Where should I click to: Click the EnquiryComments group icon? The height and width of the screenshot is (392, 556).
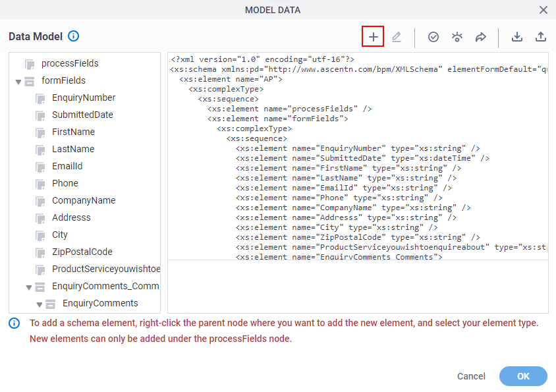[x=51, y=304]
